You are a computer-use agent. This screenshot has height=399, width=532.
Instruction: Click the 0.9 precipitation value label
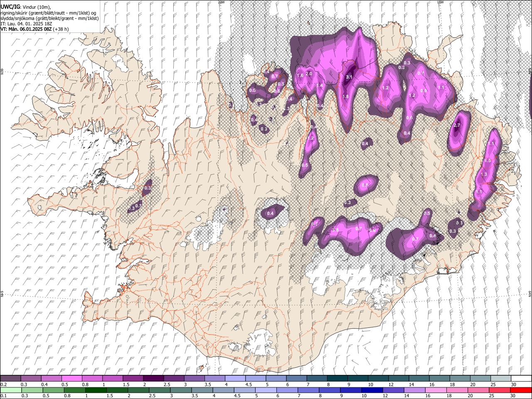coord(424,91)
